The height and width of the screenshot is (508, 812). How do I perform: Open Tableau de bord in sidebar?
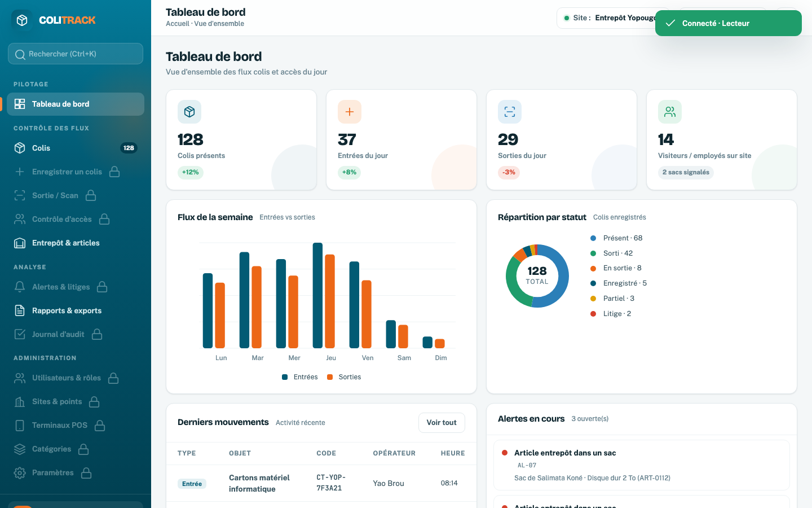pos(76,104)
